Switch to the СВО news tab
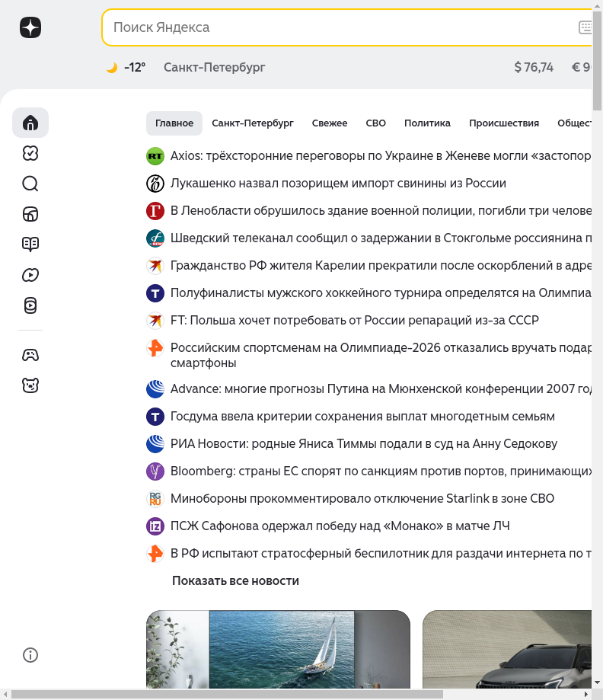This screenshot has width=603, height=700. tap(376, 123)
